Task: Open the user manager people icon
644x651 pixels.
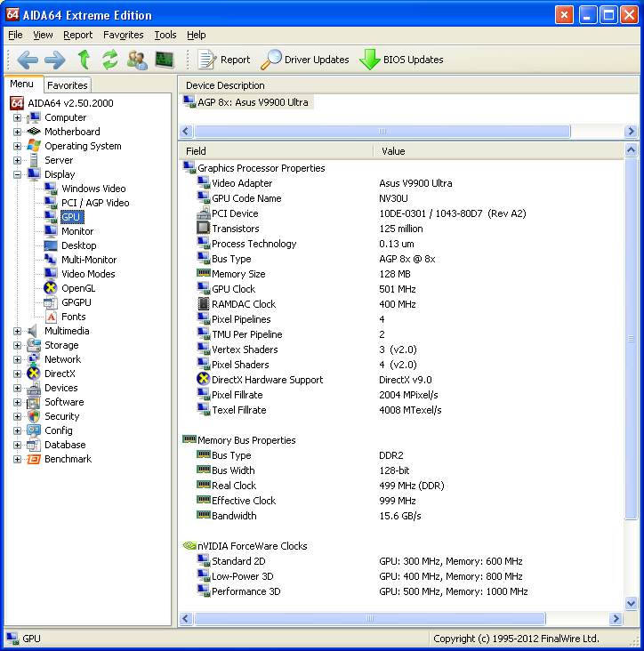Action: point(137,60)
